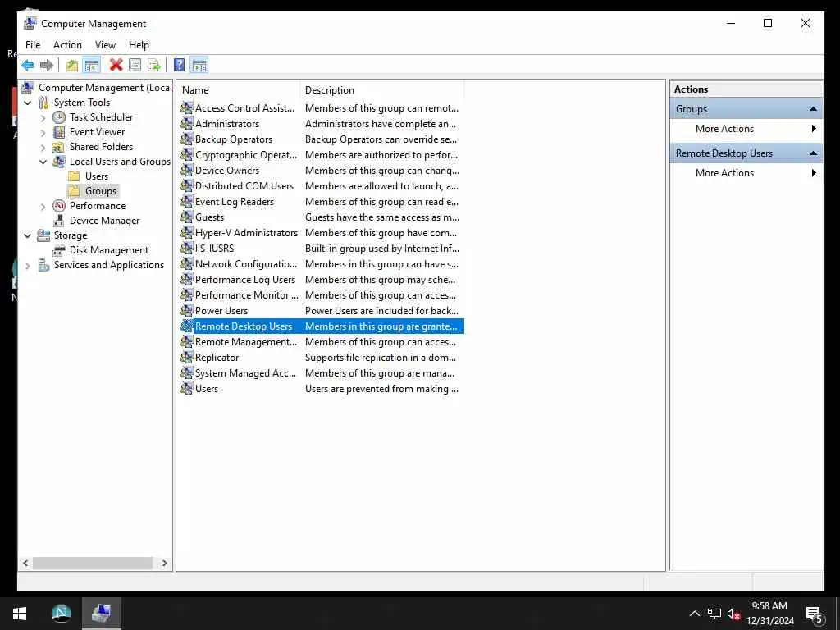
Task: Open the Help menu
Action: (139, 45)
